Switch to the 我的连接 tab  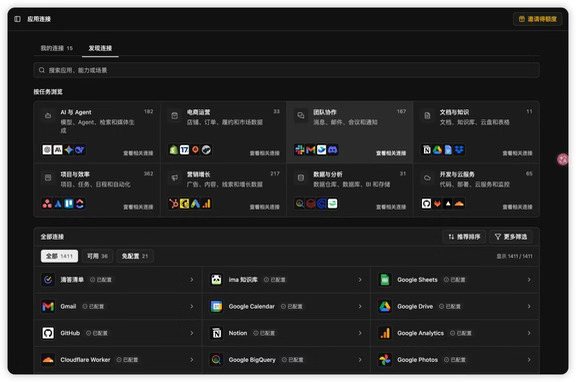(x=57, y=48)
